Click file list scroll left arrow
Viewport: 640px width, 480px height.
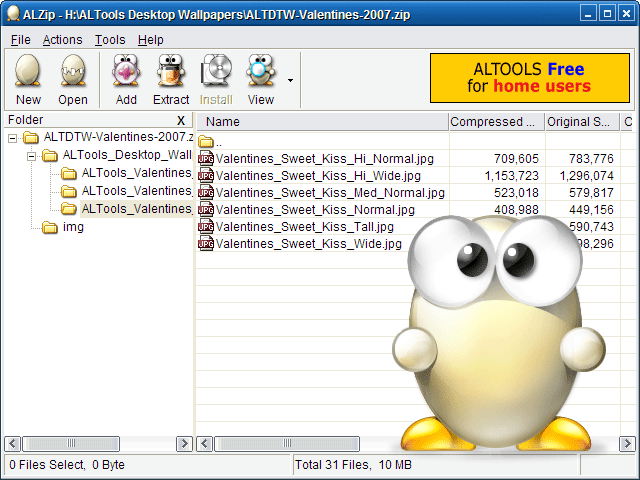(x=204, y=444)
